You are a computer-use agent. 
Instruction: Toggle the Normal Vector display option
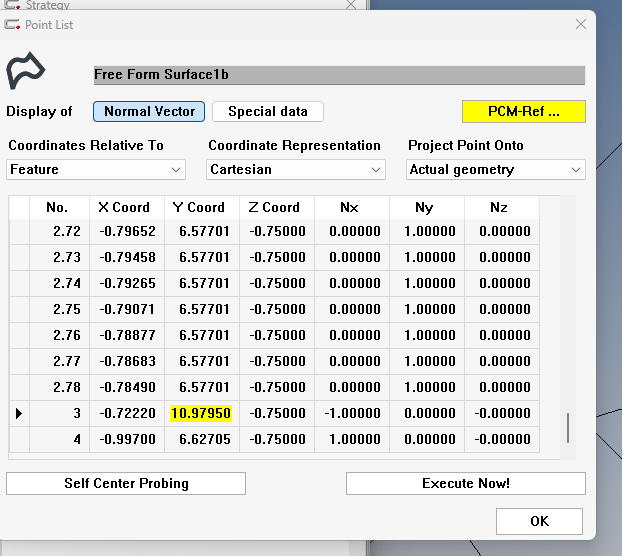pyautogui.click(x=149, y=112)
